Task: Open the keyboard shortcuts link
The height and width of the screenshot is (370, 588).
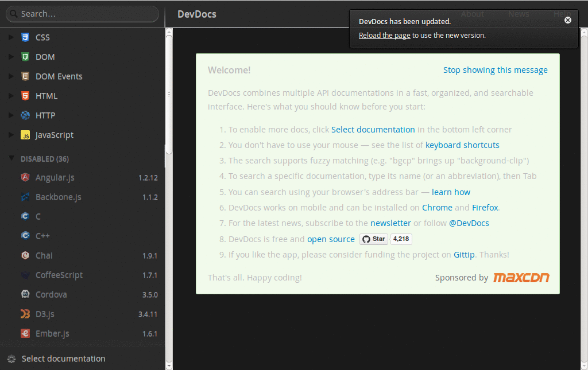Action: pos(462,145)
